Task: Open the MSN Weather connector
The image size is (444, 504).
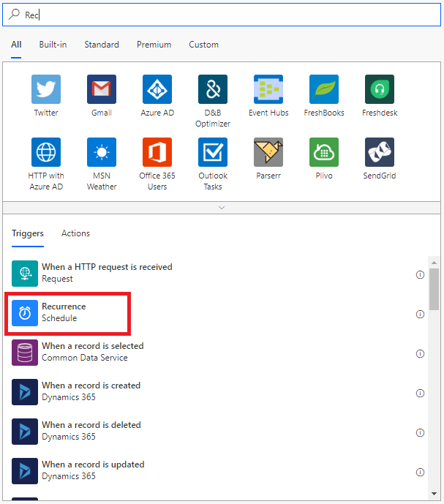Action: tap(102, 152)
